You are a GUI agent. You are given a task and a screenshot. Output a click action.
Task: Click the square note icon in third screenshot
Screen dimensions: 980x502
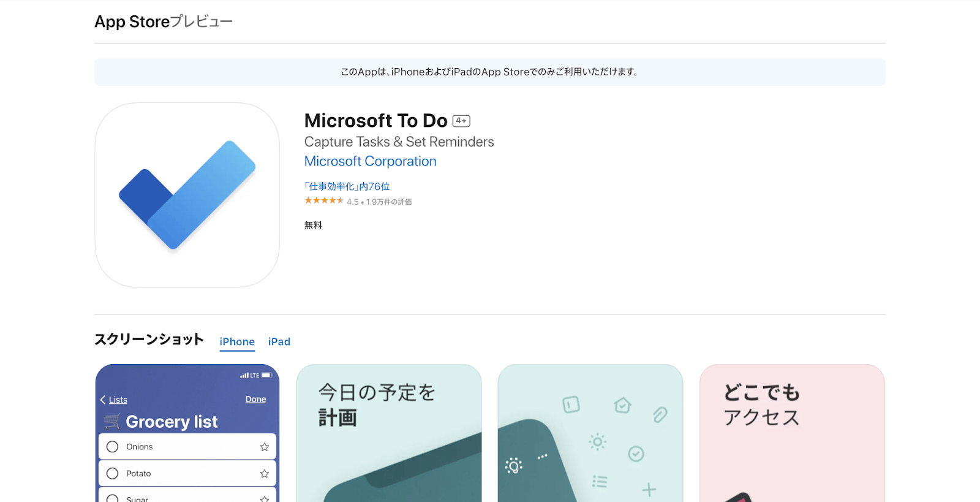pyautogui.click(x=571, y=405)
